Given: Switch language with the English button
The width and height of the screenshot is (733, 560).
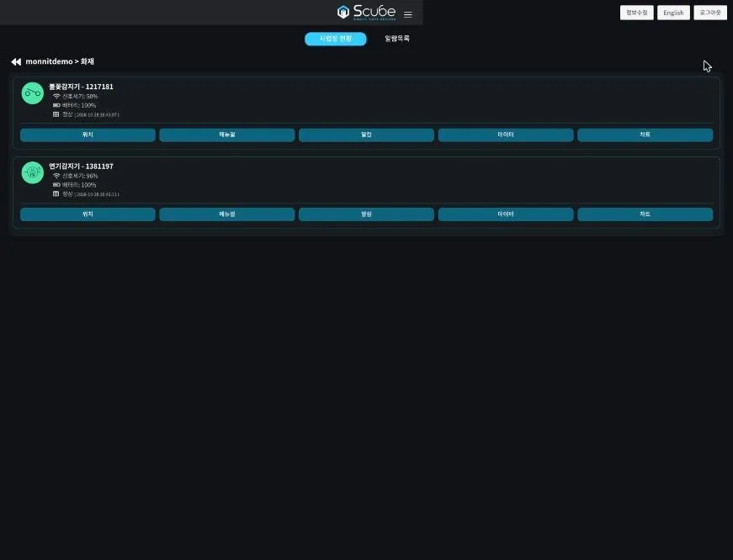Looking at the screenshot, I should tap(673, 13).
